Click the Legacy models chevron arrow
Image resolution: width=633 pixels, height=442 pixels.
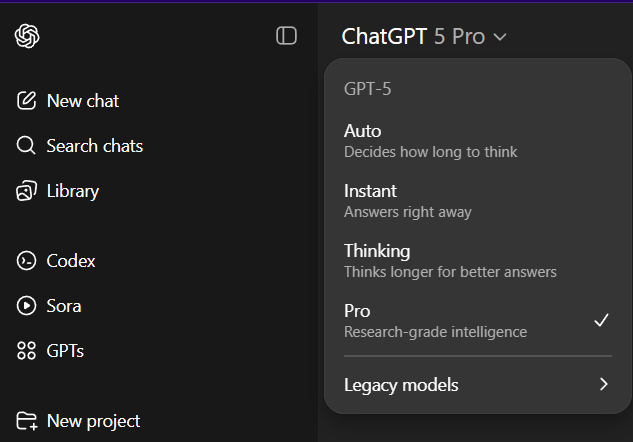pyautogui.click(x=603, y=385)
